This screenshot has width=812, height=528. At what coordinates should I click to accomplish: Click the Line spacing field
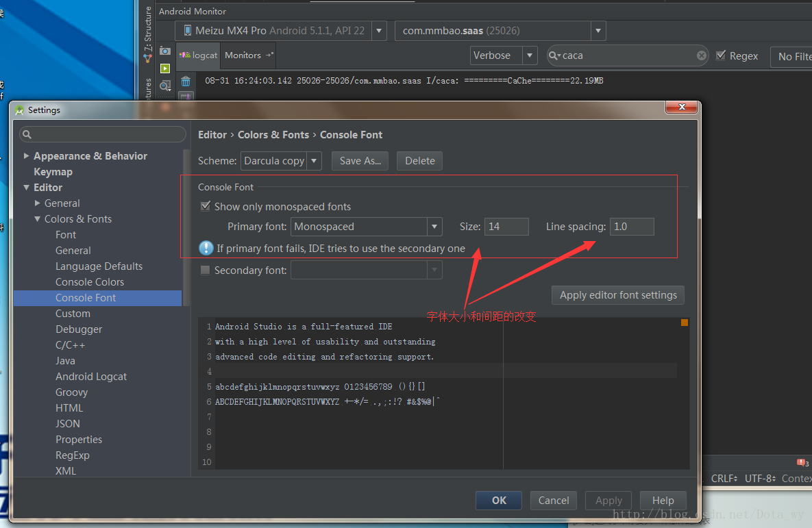pos(632,226)
